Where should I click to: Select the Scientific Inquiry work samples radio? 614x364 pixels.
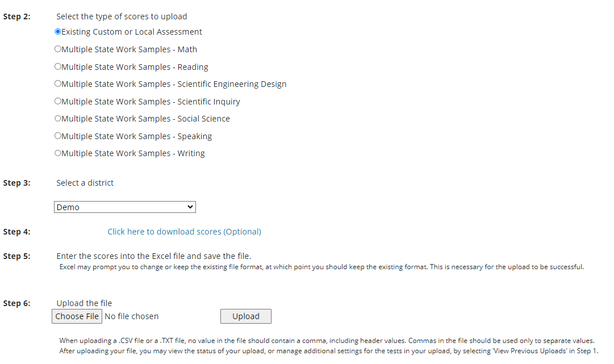[x=58, y=101]
